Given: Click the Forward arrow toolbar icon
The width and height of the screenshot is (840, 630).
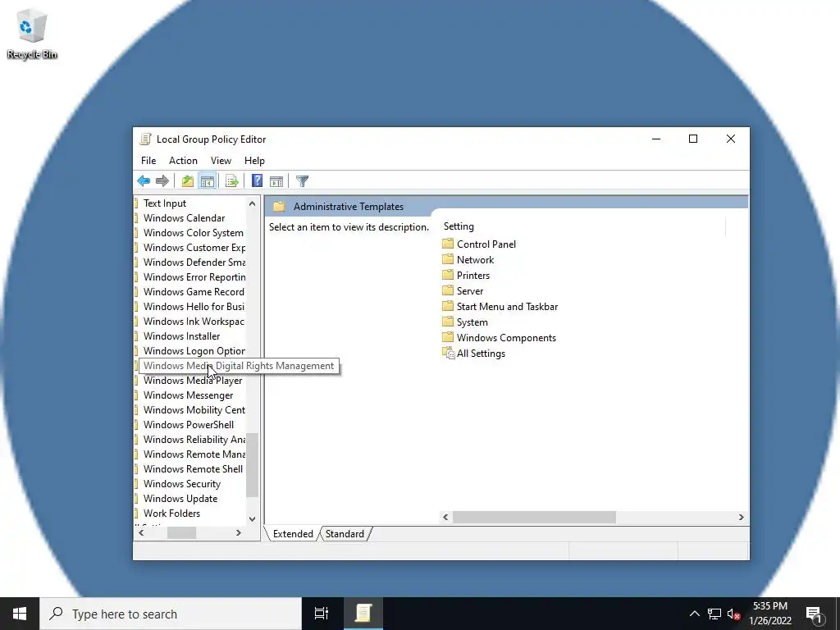Looking at the screenshot, I should (x=162, y=181).
